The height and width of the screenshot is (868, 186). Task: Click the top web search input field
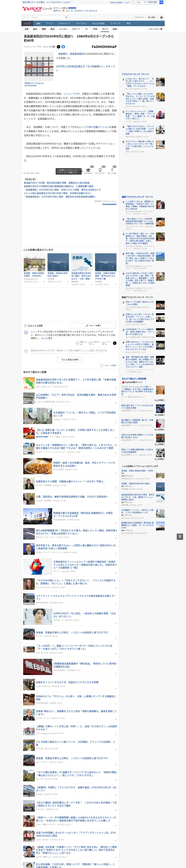point(145,2)
